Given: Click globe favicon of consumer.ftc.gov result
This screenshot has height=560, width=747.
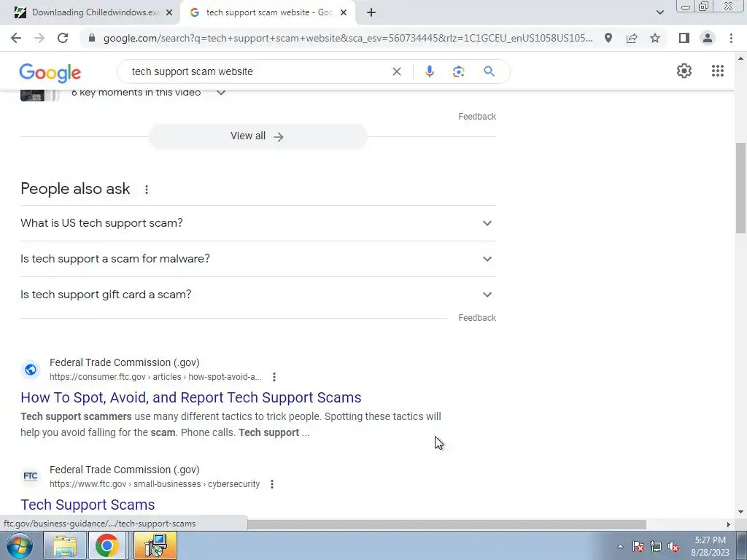Looking at the screenshot, I should (31, 370).
